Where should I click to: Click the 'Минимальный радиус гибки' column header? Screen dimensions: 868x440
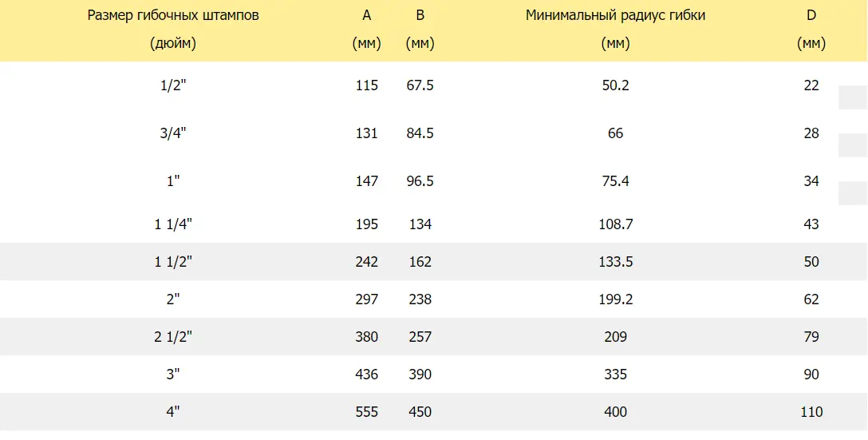(x=615, y=15)
